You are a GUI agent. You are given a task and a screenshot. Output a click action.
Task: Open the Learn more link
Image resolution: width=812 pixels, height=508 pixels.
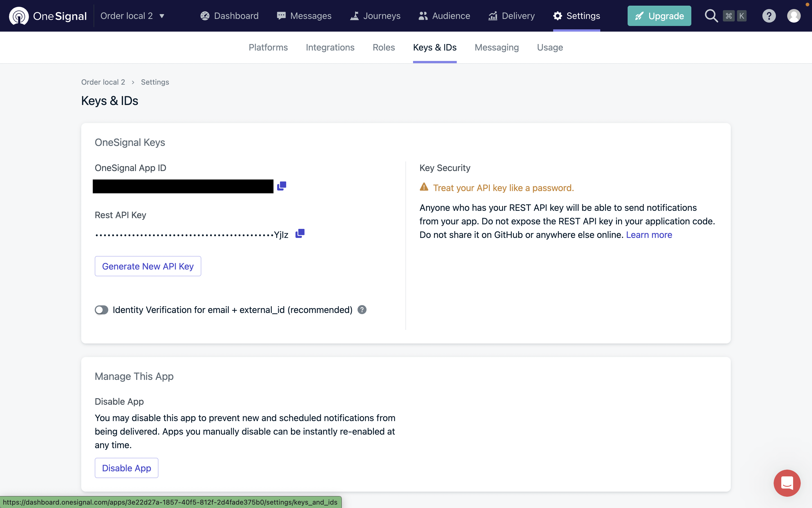649,235
